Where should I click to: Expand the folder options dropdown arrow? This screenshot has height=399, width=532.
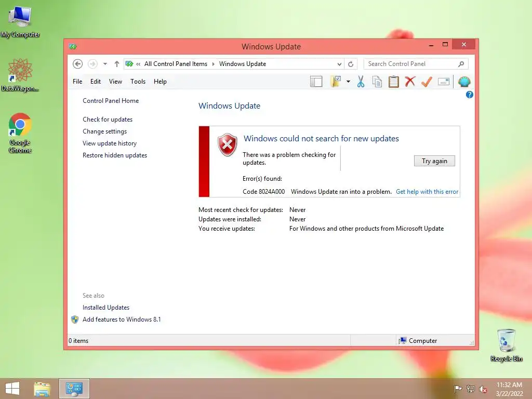click(348, 82)
